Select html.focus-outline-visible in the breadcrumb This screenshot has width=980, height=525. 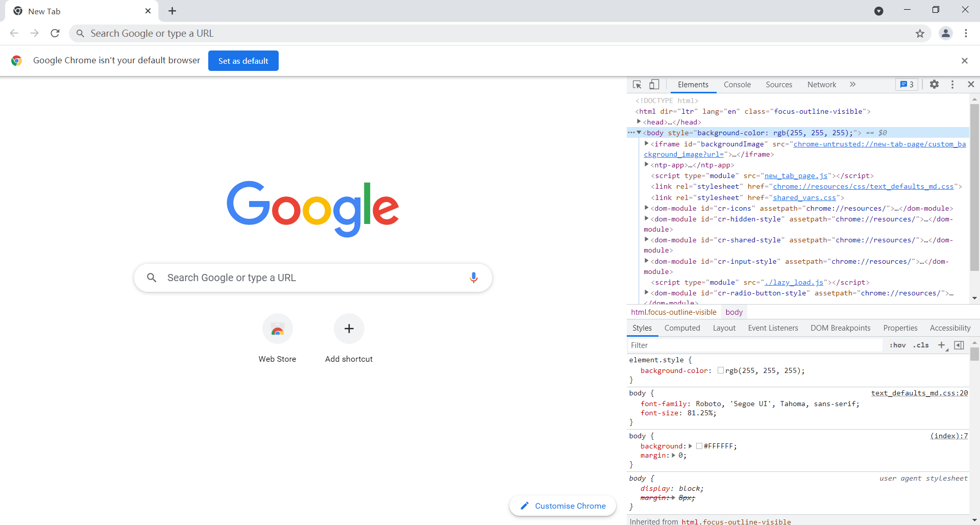pyautogui.click(x=674, y=312)
